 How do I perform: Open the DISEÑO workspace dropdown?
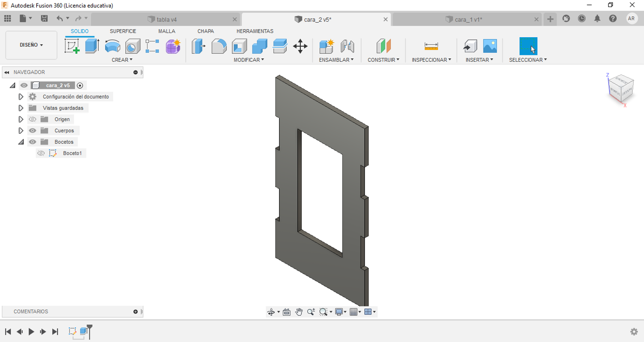point(31,45)
